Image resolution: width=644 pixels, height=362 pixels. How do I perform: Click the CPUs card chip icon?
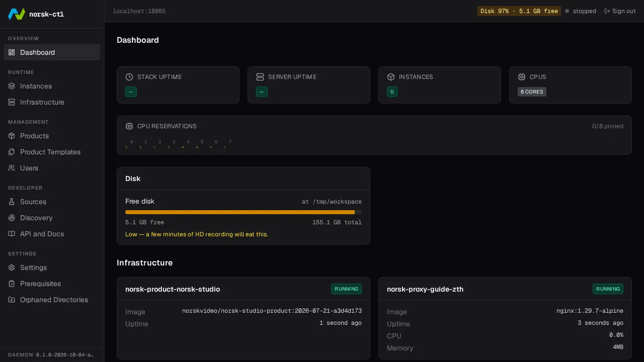(522, 77)
